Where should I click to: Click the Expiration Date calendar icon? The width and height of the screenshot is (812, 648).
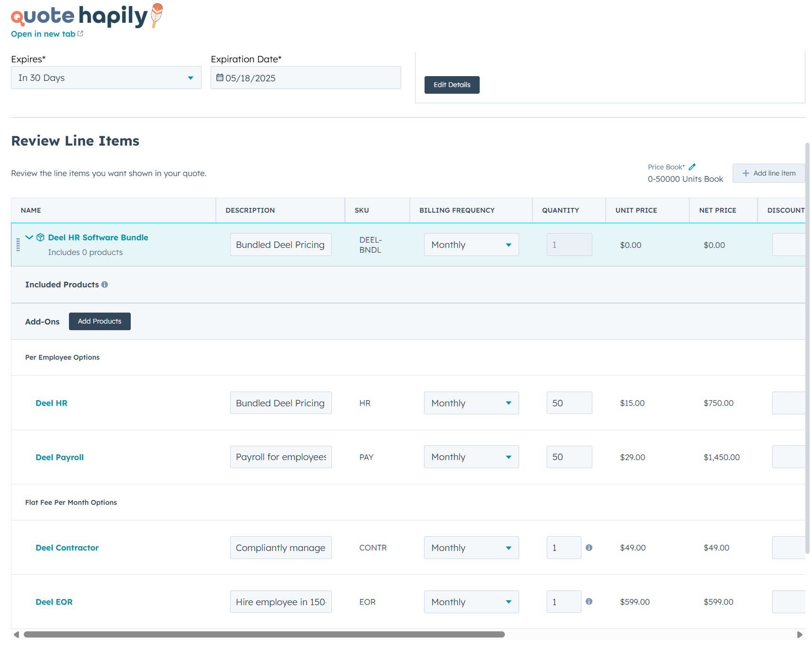click(220, 78)
